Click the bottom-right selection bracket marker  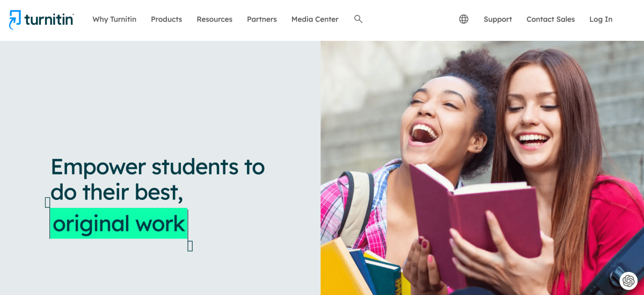coord(190,246)
